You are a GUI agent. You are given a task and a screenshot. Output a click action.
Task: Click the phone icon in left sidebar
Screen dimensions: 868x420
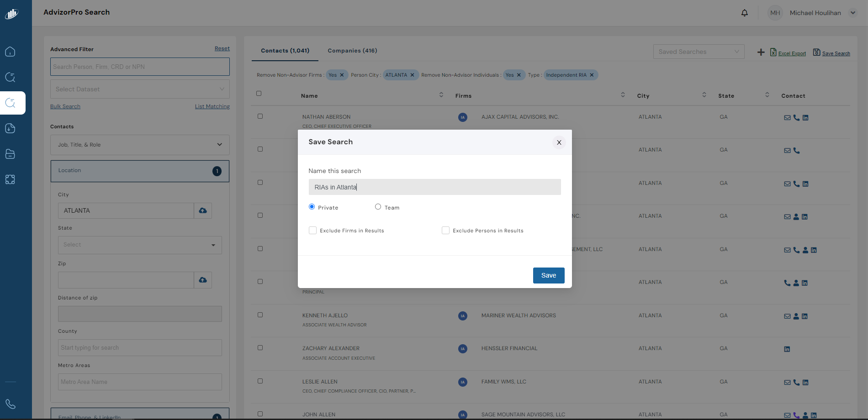10,404
